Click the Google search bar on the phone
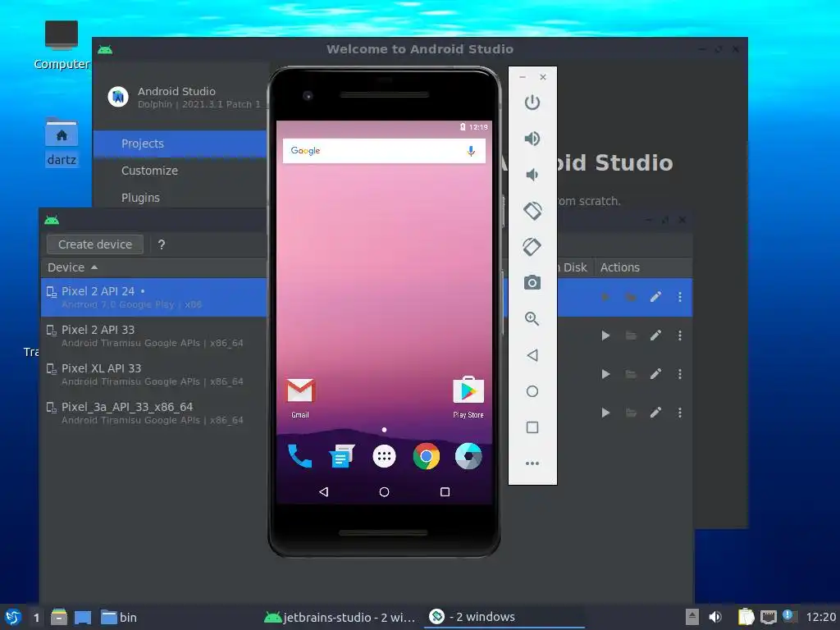The height and width of the screenshot is (630, 840). tap(384, 151)
